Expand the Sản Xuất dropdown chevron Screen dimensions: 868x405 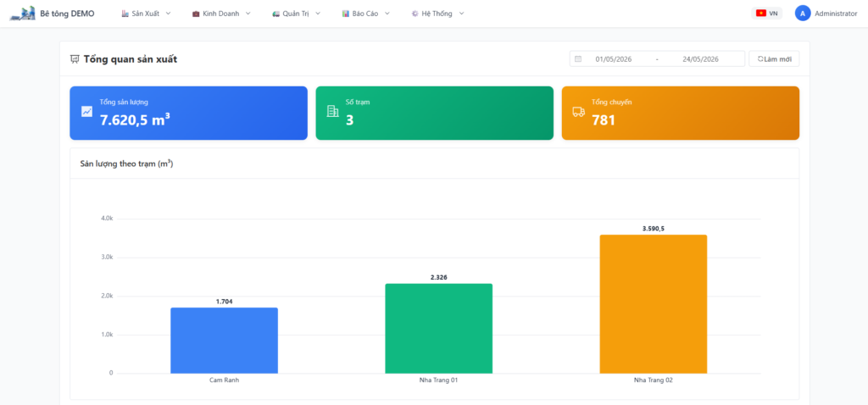click(169, 14)
